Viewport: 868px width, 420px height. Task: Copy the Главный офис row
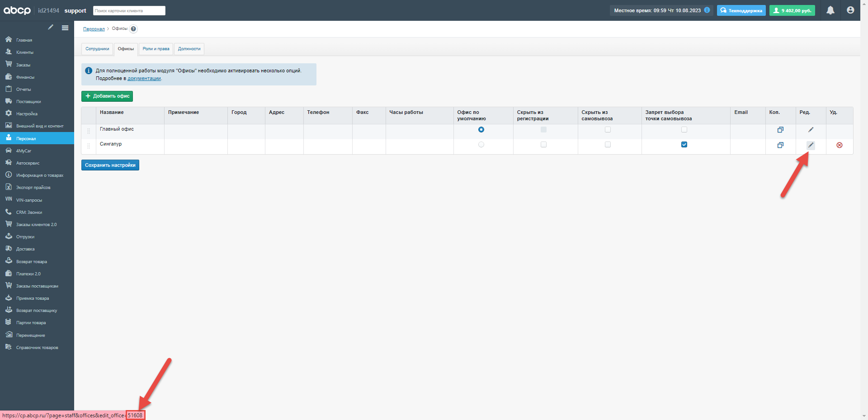click(780, 130)
